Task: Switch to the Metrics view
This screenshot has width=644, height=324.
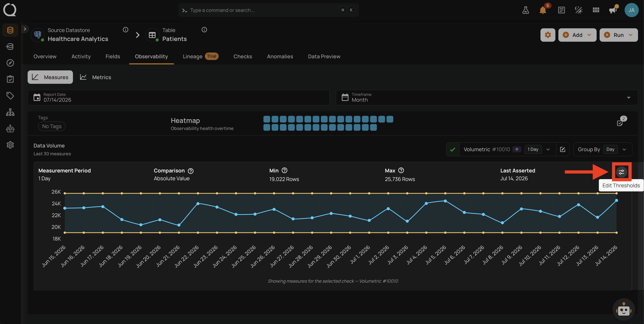Action: [95, 77]
